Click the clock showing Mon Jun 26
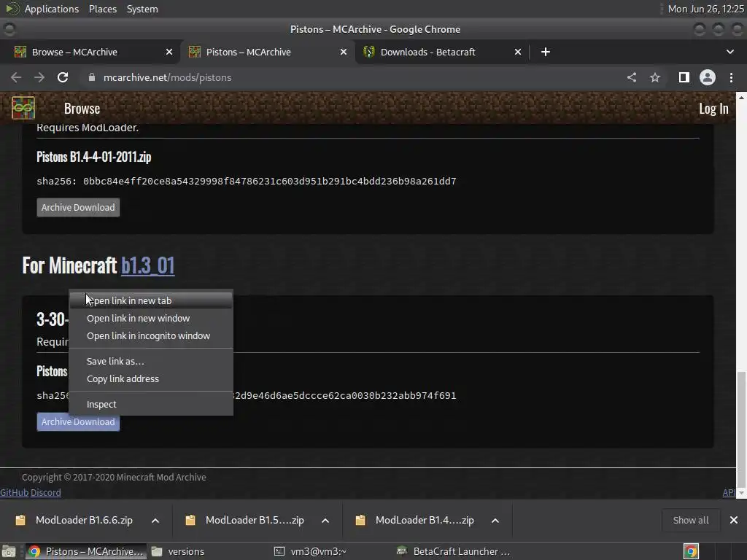Image resolution: width=747 pixels, height=560 pixels. 705,9
